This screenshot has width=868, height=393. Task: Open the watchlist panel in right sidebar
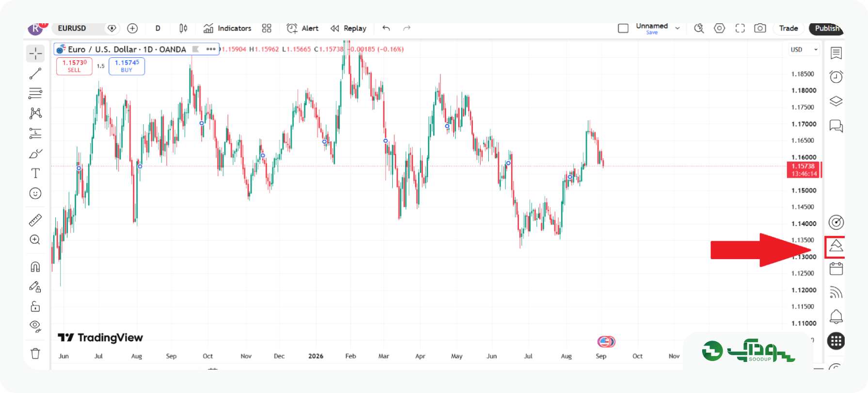[836, 53]
